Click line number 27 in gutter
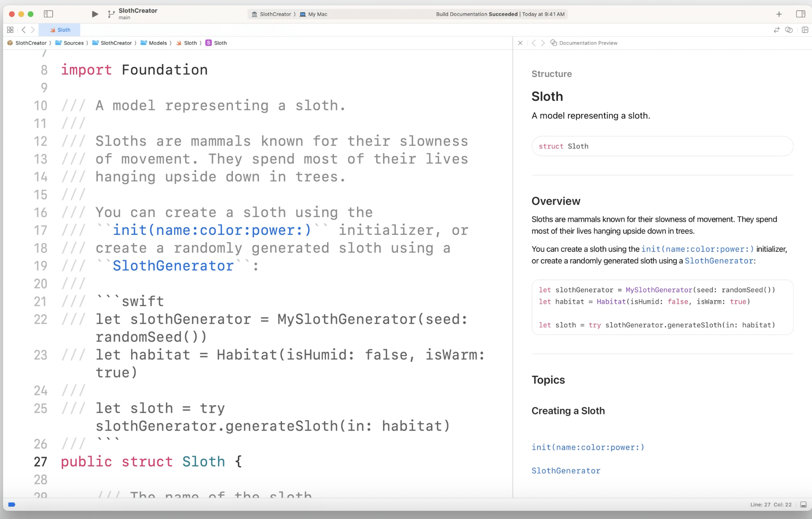Screen dimensions: 812x519 [x=41, y=462]
